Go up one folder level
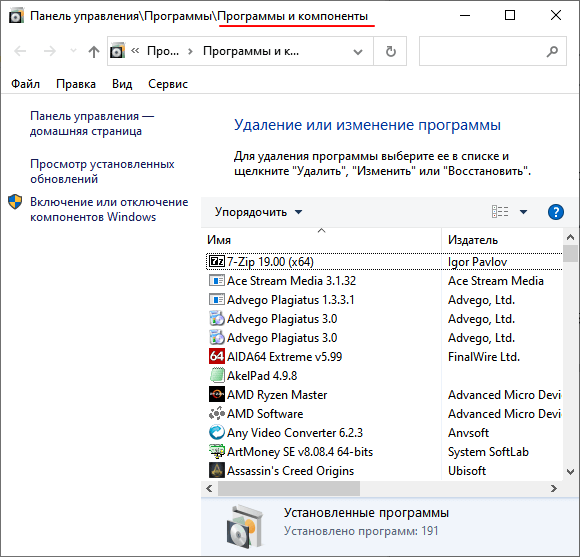Viewport: 580px width, 557px height. pyautogui.click(x=94, y=51)
